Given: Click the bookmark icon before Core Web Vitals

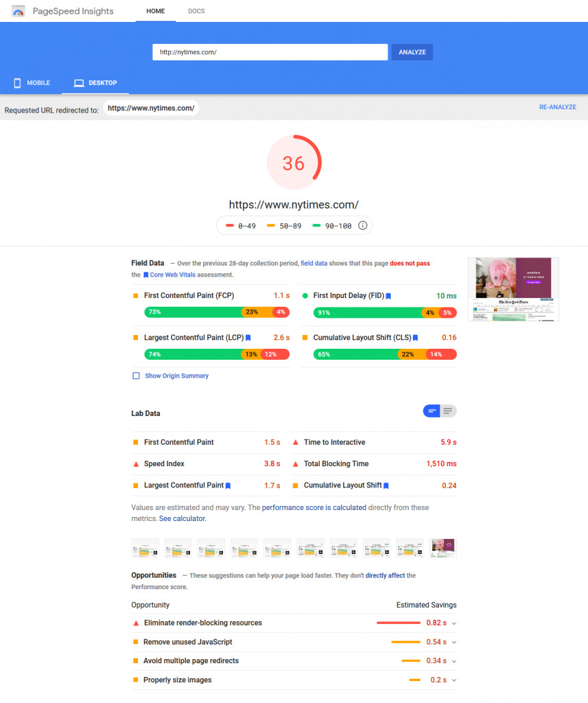Looking at the screenshot, I should pyautogui.click(x=145, y=275).
